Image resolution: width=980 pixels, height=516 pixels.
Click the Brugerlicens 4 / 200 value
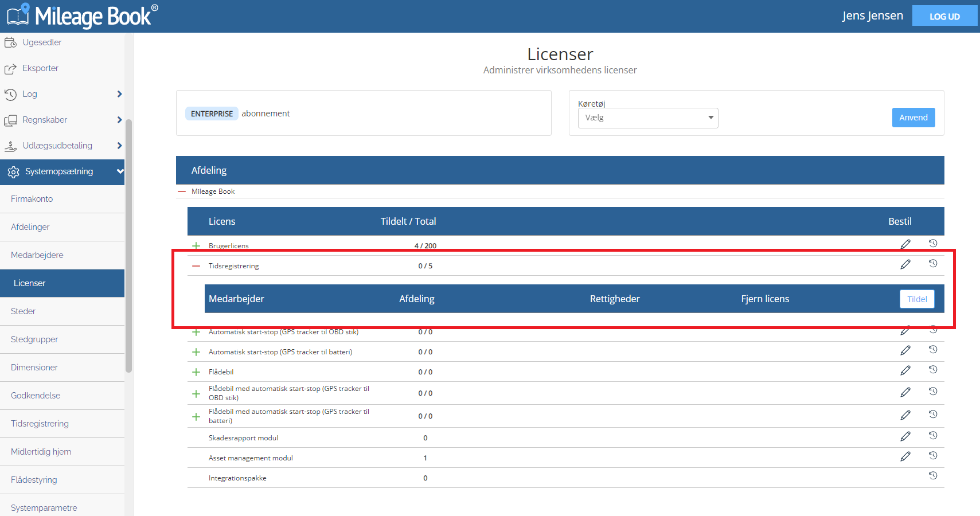[x=425, y=246]
